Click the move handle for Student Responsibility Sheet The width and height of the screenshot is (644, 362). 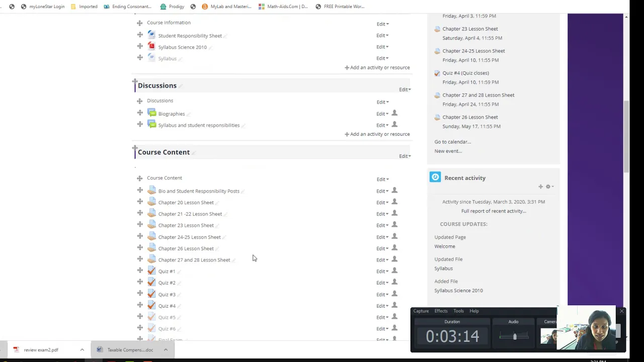(140, 35)
